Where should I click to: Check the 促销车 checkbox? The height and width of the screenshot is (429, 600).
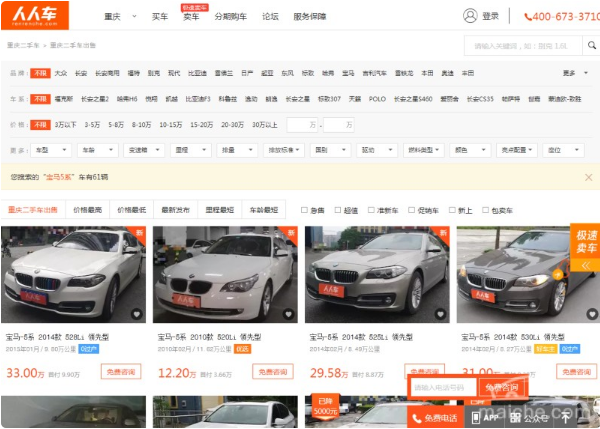click(x=411, y=210)
